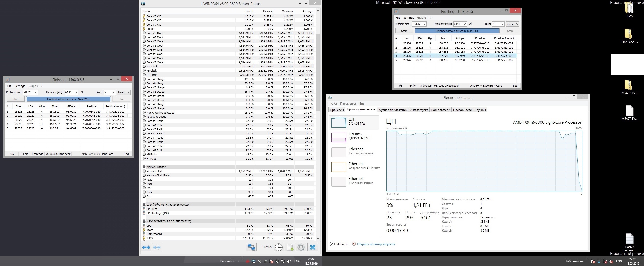Click Log button in 16m24s LinX status bar
Viewport: 644px width, 266px height.
click(127, 154)
